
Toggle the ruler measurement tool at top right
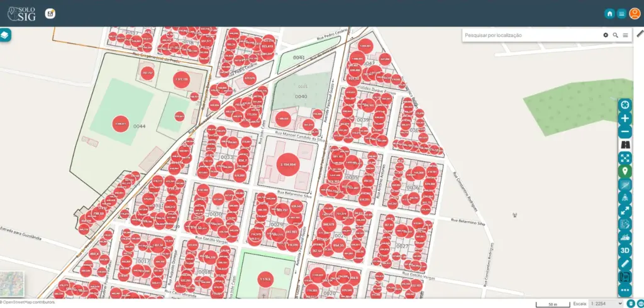[x=640, y=34]
